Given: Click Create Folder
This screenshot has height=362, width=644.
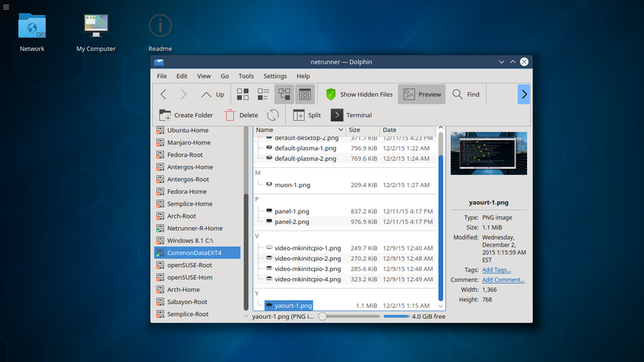Looking at the screenshot, I should pos(186,115).
